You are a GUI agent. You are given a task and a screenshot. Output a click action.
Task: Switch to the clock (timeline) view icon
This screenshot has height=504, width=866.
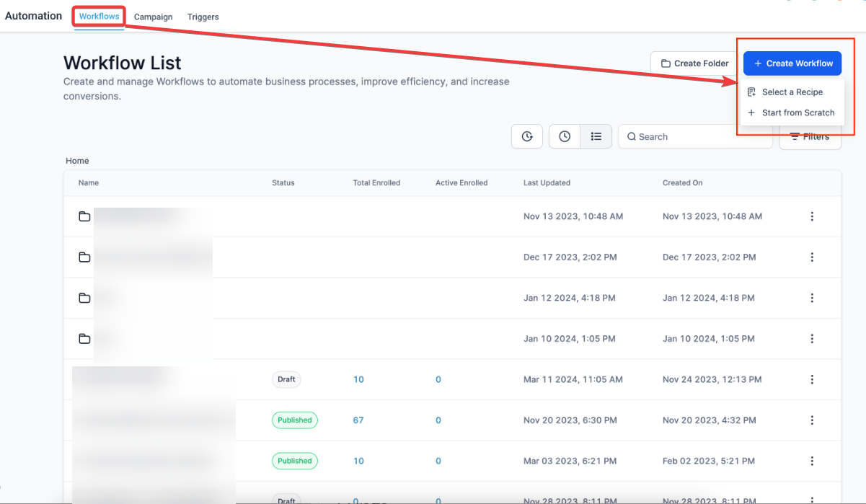564,136
